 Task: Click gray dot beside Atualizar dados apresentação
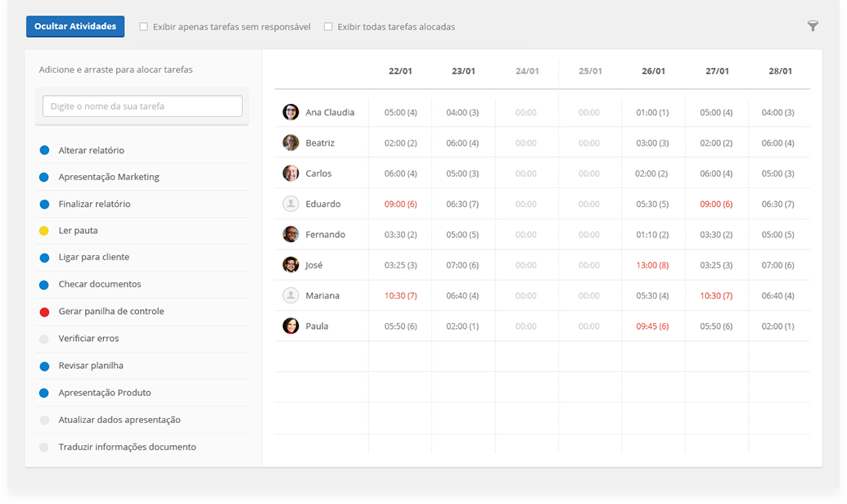point(44,421)
